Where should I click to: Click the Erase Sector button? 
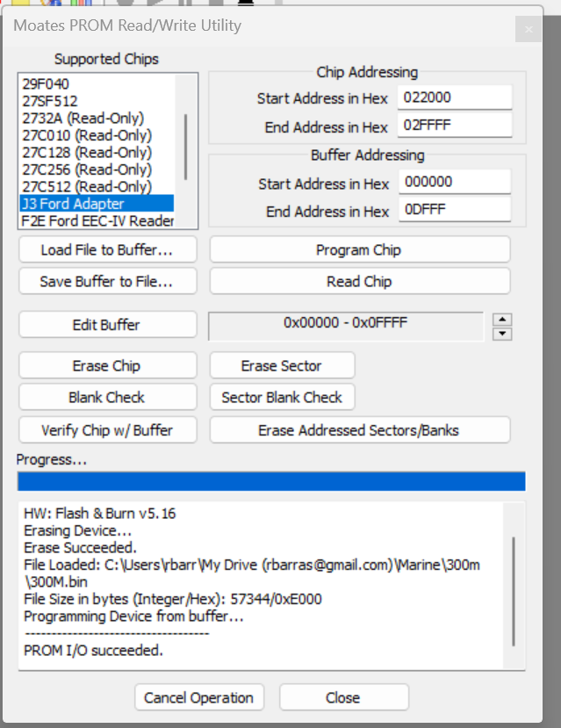pos(282,366)
